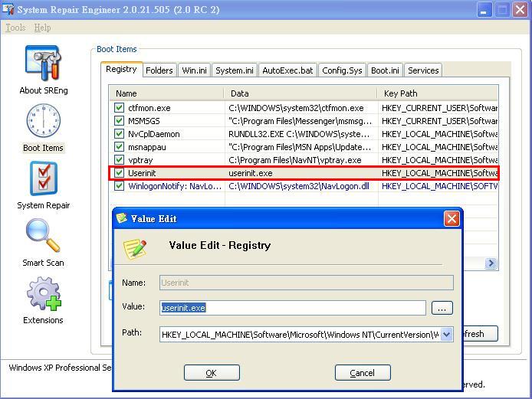This screenshot has width=532, height=399.
Task: Uncheck the NvCplDaemon boot item
Action: (x=119, y=134)
